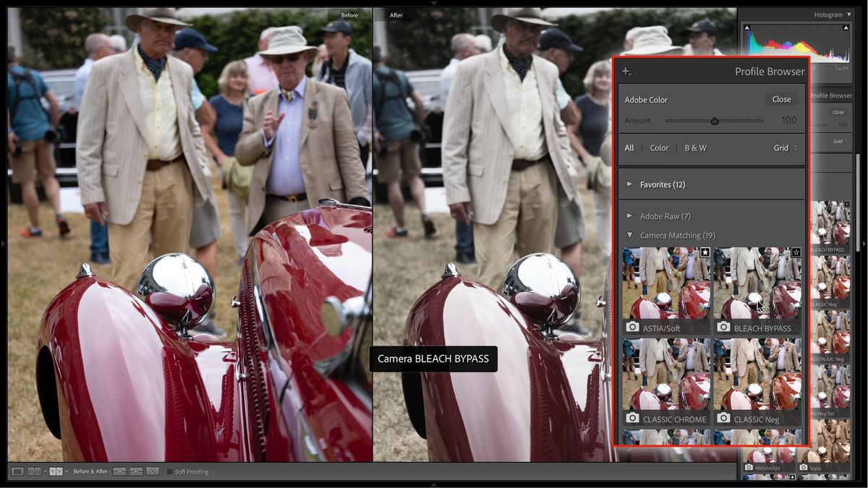Click the All profiles filter button
The width and height of the screenshot is (868, 488).
pos(629,147)
